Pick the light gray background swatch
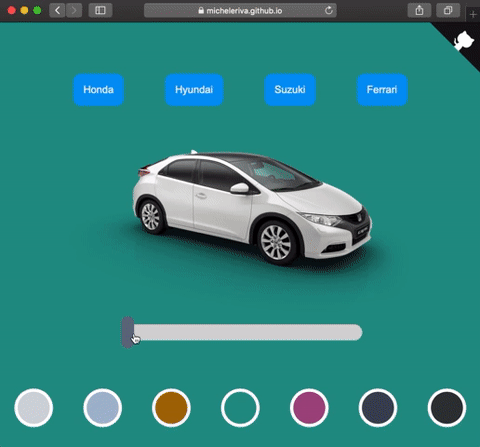Viewport: 480px width, 447px height. [34, 408]
